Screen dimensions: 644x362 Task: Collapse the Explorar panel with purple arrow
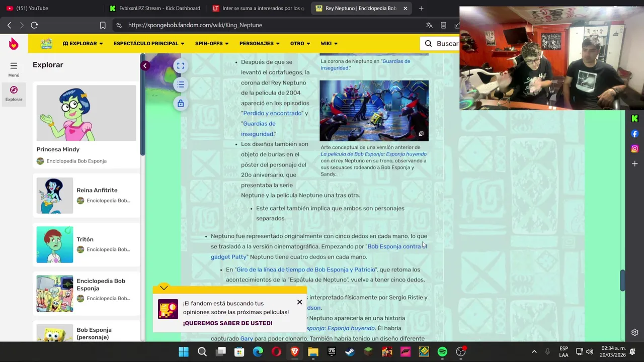tap(145, 66)
